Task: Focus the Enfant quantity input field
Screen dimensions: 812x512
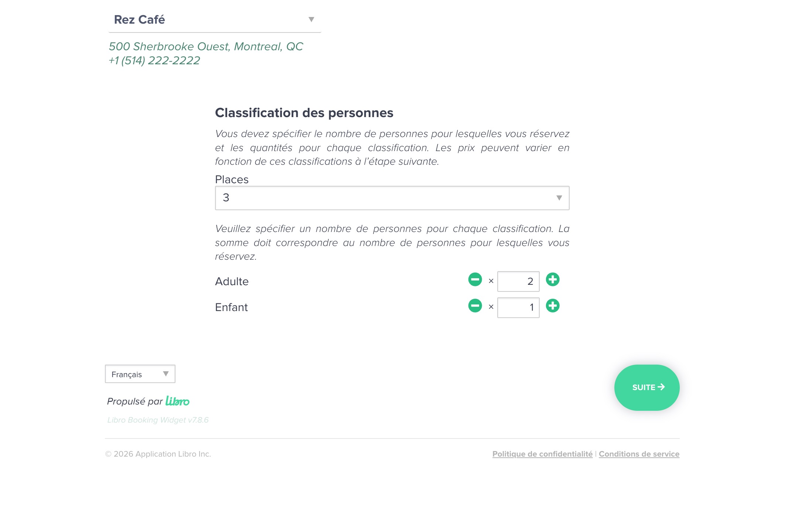Action: coord(518,308)
